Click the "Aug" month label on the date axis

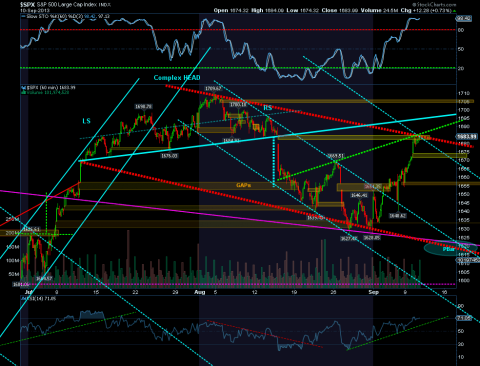[200, 292]
